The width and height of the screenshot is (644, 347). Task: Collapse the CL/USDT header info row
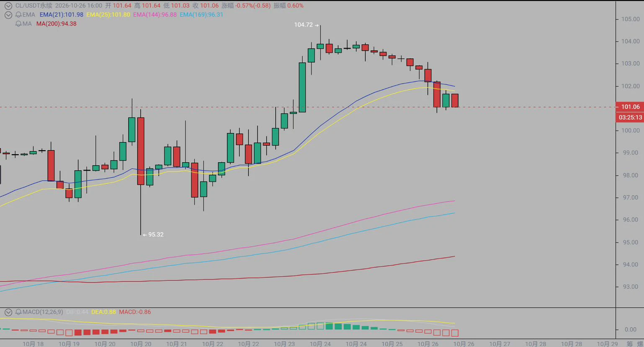(8, 6)
